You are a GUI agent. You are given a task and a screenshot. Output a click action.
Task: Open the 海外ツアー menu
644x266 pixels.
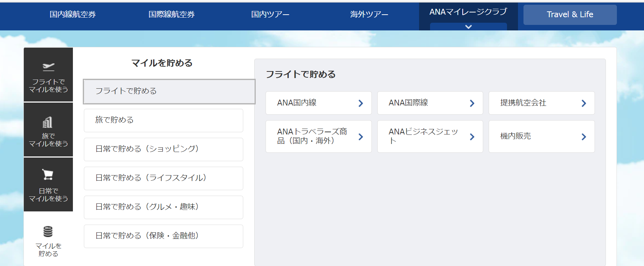369,14
